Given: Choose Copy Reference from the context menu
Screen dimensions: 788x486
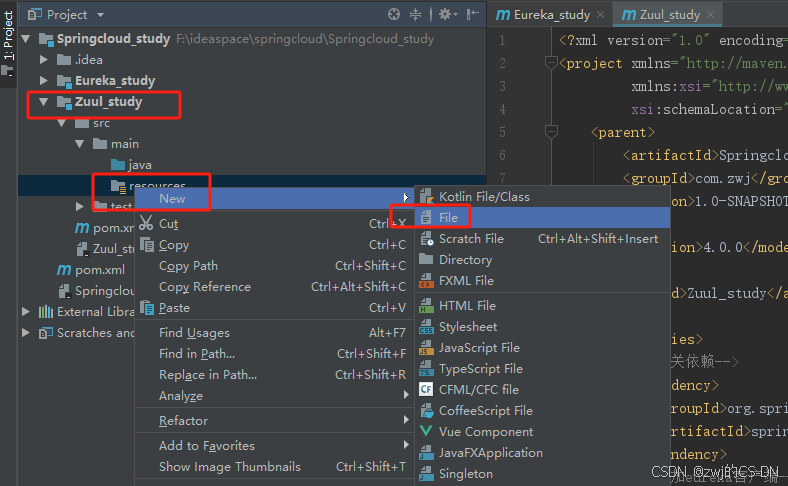Looking at the screenshot, I should (x=274, y=287).
